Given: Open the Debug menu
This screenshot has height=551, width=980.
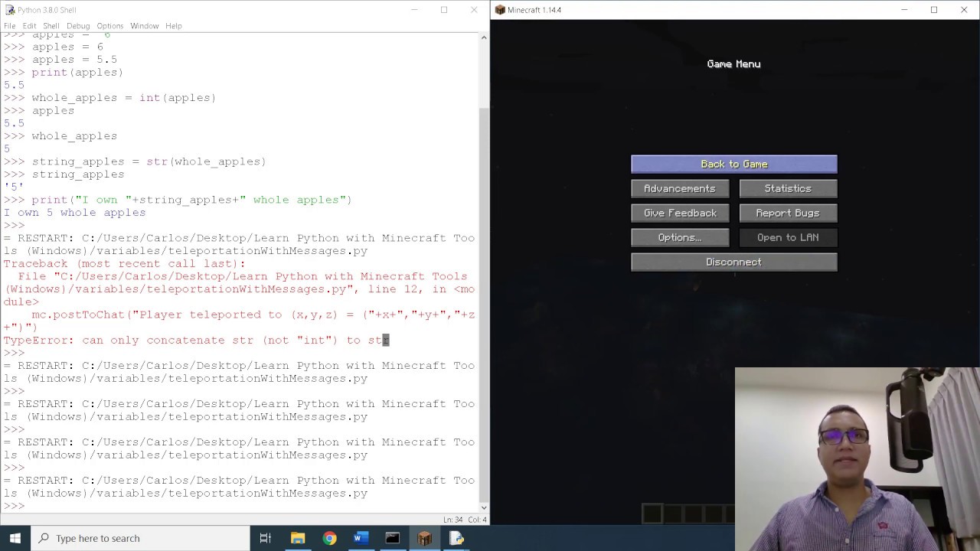Looking at the screenshot, I should click(78, 26).
